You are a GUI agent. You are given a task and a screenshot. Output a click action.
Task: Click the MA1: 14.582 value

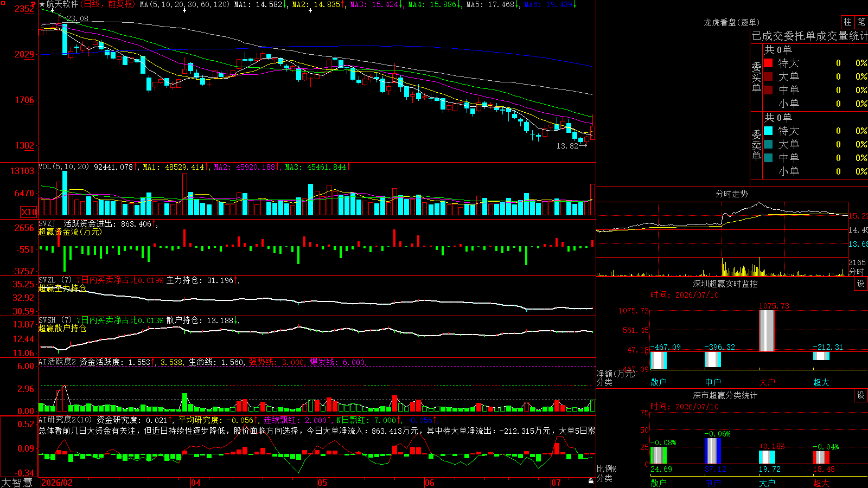tap(260, 4)
